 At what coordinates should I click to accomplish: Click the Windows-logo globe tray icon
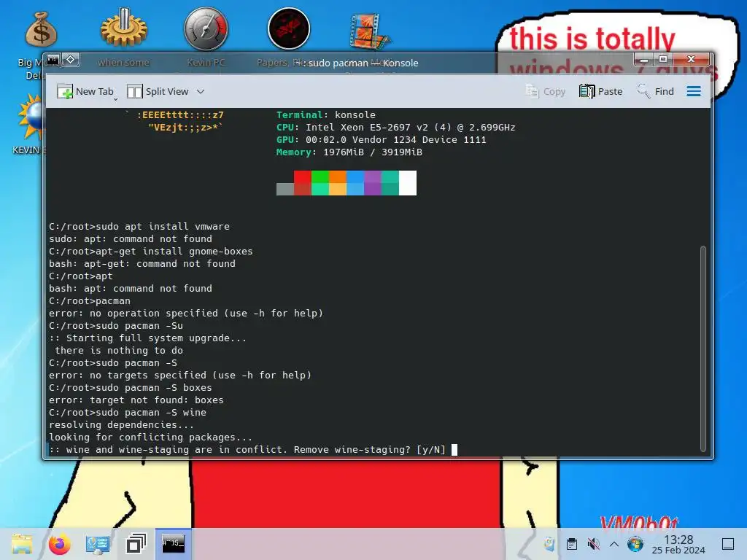tap(635, 544)
